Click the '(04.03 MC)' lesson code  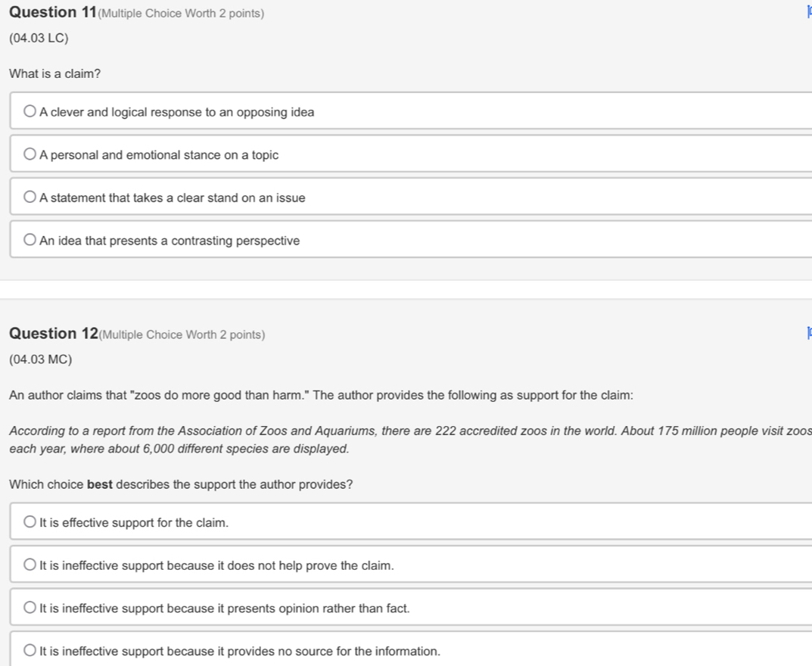pyautogui.click(x=40, y=359)
